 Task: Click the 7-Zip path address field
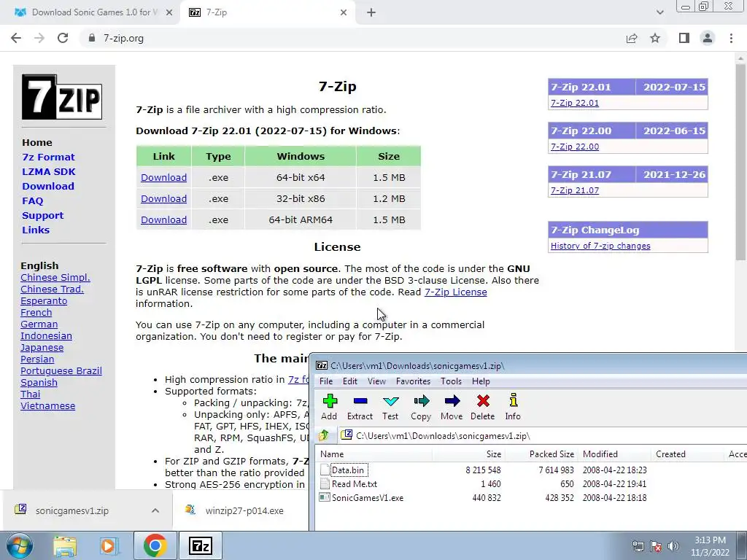point(543,435)
